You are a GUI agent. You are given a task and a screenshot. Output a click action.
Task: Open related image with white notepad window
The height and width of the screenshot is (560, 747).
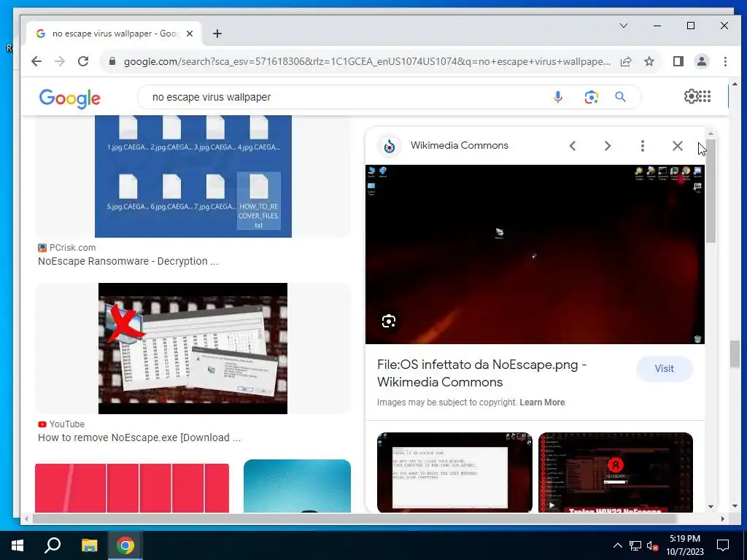click(454, 472)
